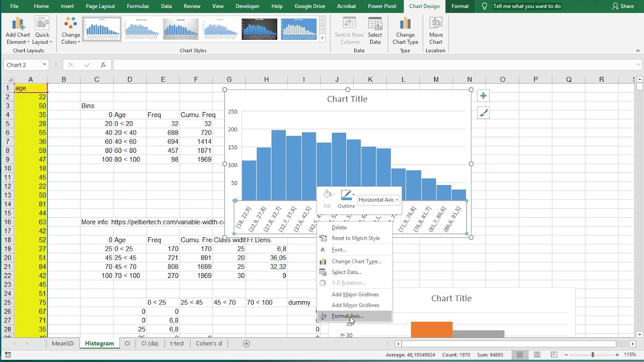Choose Format Axis... from context menu

[x=355, y=316]
